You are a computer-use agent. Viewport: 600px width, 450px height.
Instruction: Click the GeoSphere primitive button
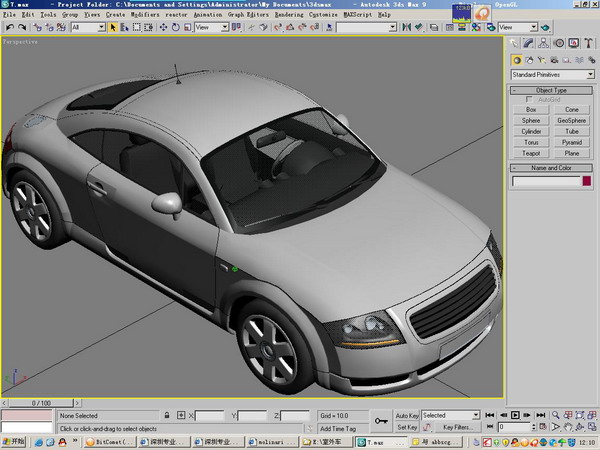tap(572, 121)
